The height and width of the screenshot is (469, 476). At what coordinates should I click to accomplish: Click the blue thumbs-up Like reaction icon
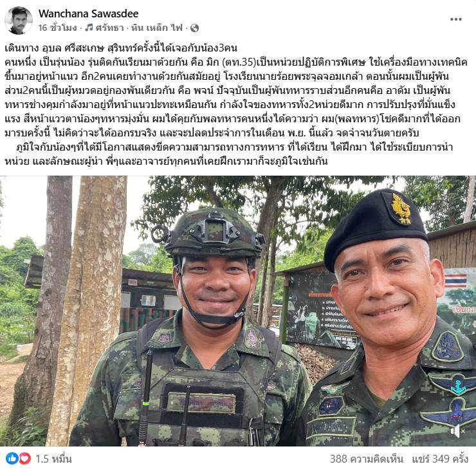click(x=12, y=458)
